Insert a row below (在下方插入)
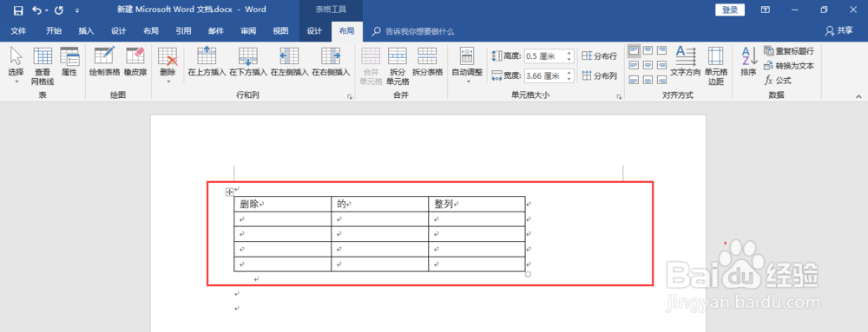The width and height of the screenshot is (868, 332). click(248, 62)
